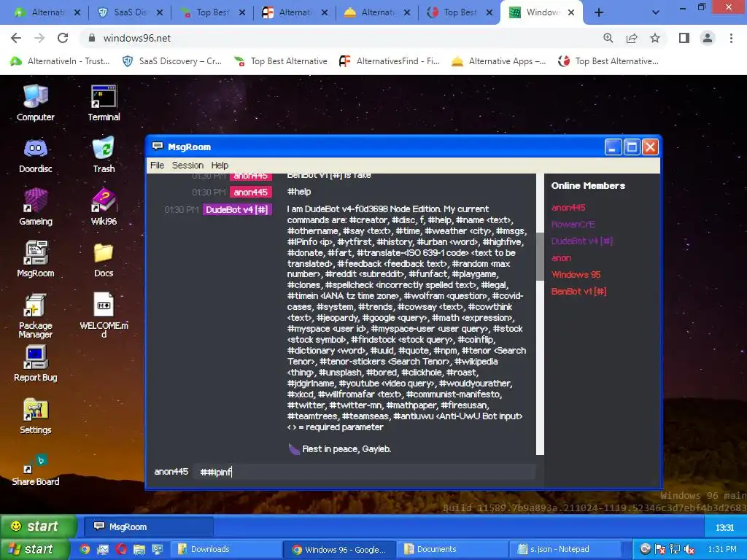
Task: Launch the Terminal desktop icon
Action: coord(104,104)
